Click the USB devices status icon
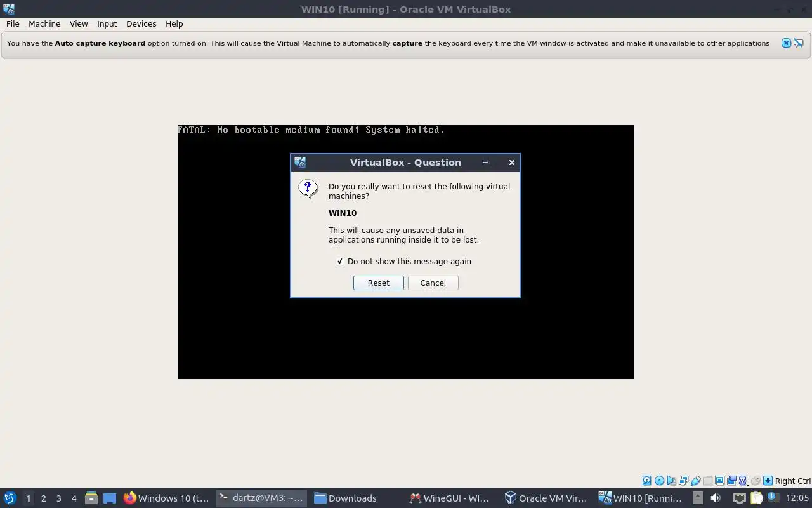The width and height of the screenshot is (812, 508). [696, 481]
